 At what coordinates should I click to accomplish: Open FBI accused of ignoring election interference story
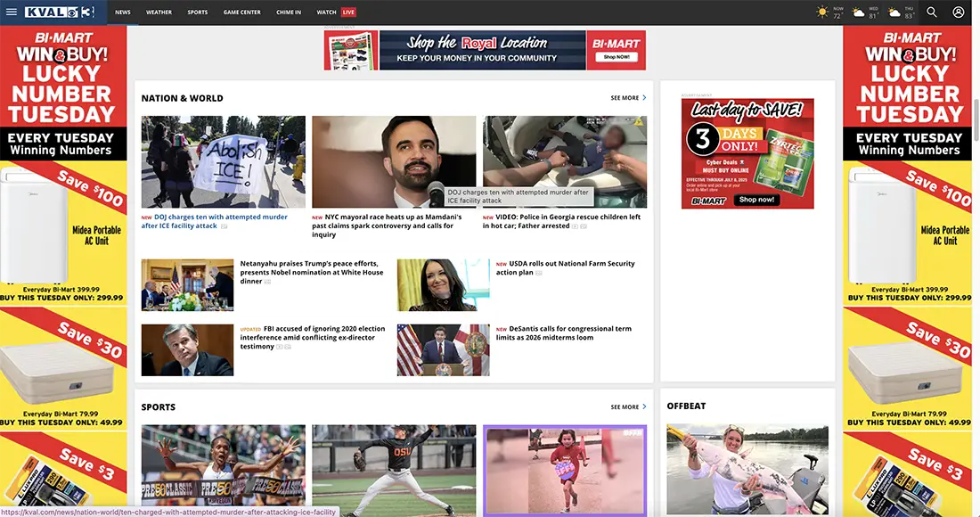click(x=312, y=338)
